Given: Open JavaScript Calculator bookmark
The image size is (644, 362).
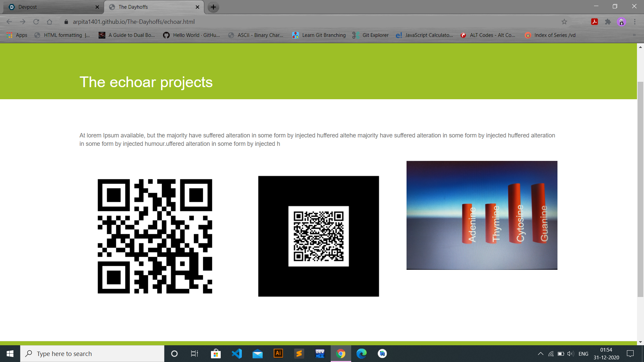Looking at the screenshot, I should pyautogui.click(x=424, y=35).
